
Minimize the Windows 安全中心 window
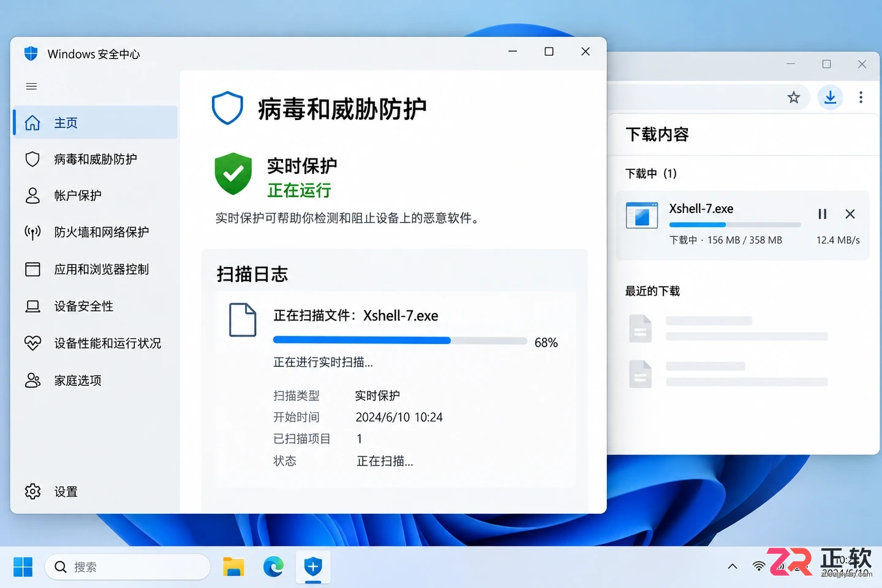513,51
